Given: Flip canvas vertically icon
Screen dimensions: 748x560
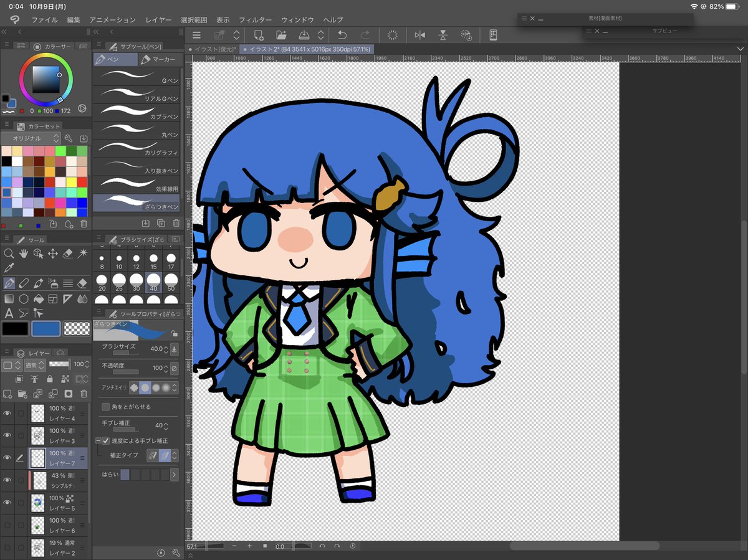Looking at the screenshot, I should (x=443, y=36).
